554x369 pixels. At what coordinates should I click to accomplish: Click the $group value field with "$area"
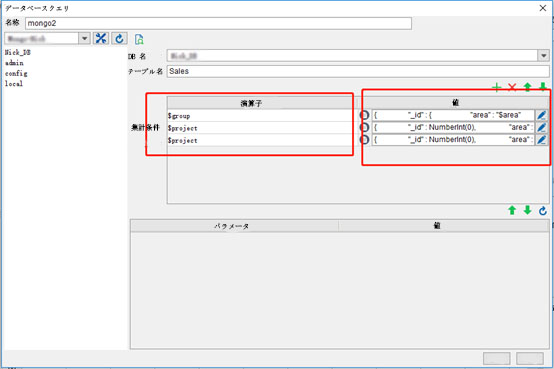click(453, 115)
